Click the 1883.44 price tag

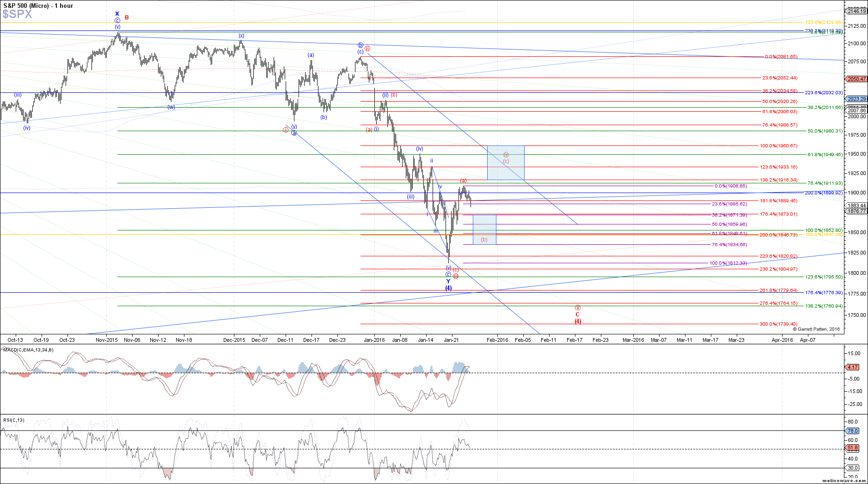click(856, 206)
